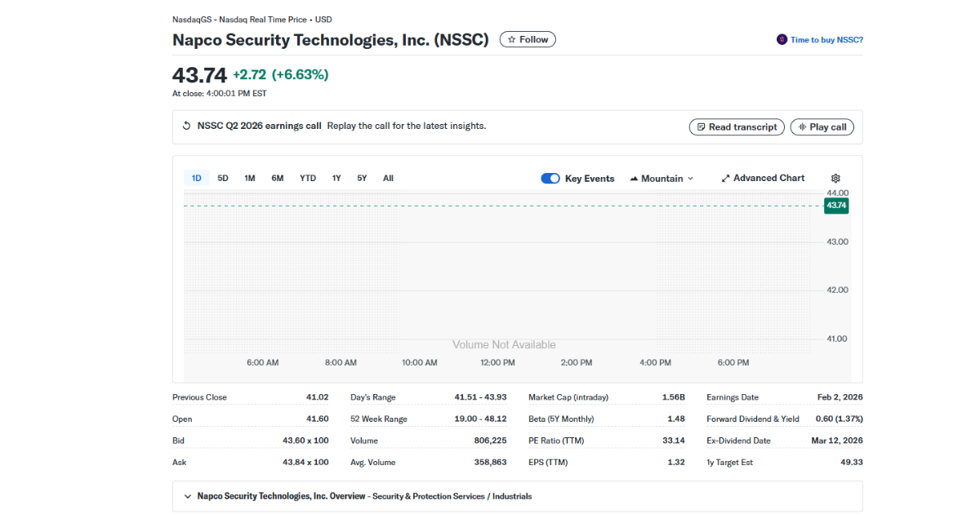The height and width of the screenshot is (514, 980).
Task: Click the 43.74 price marker on the chart axis
Action: click(x=835, y=206)
